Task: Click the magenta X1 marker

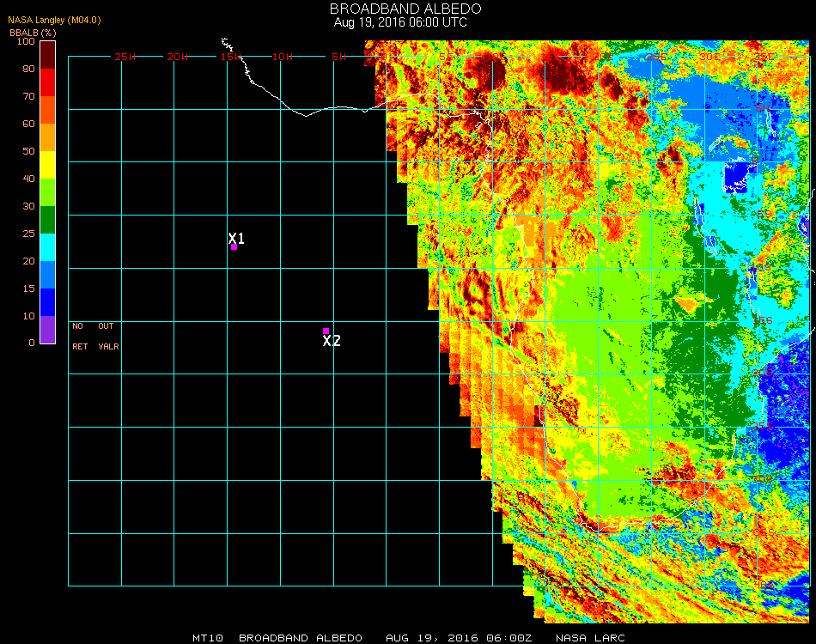Action: tap(234, 247)
